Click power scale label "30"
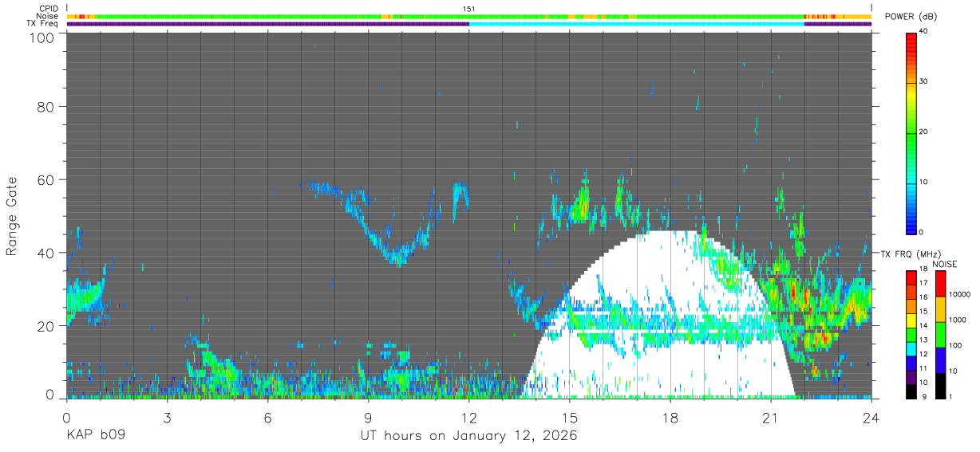 (923, 82)
